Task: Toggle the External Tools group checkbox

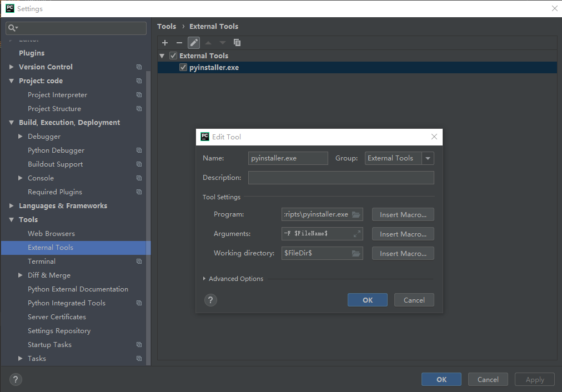Action: click(173, 56)
